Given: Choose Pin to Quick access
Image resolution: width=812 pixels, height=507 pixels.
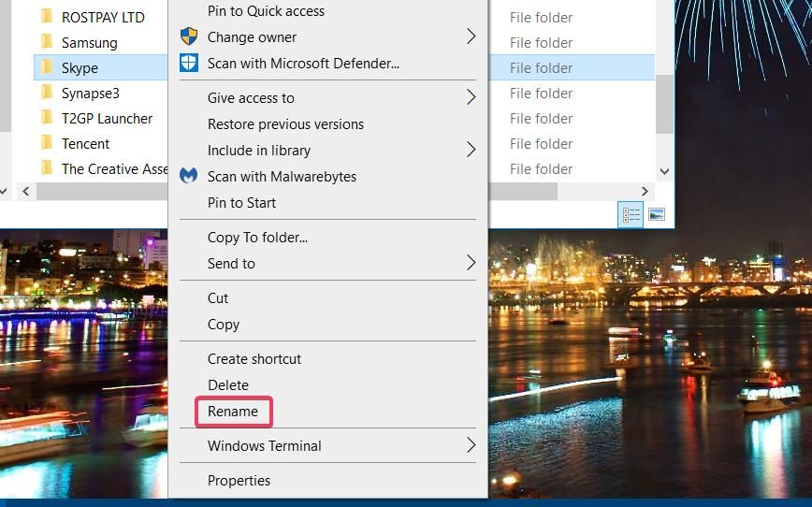Looking at the screenshot, I should pos(266,11).
